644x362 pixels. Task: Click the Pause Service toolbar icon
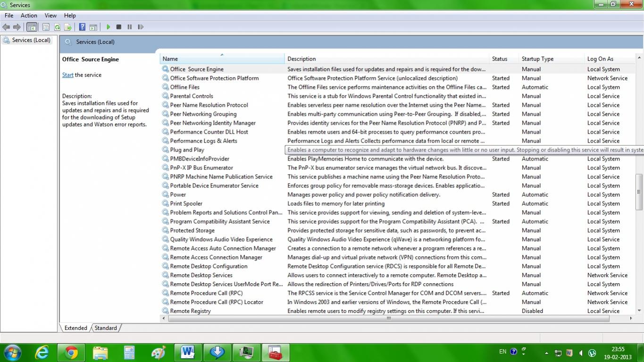coord(129,27)
